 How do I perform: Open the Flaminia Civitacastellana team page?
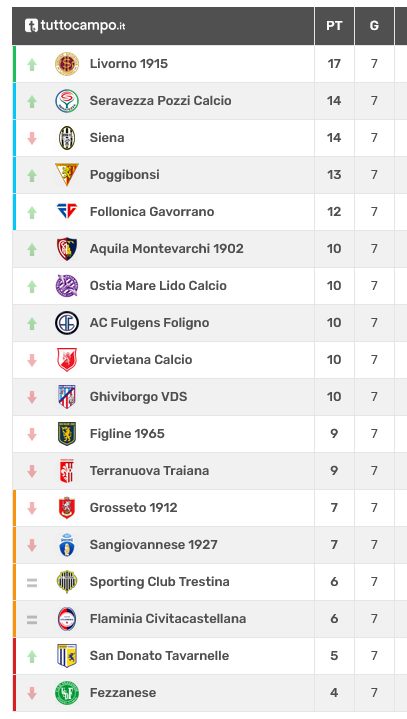point(168,619)
